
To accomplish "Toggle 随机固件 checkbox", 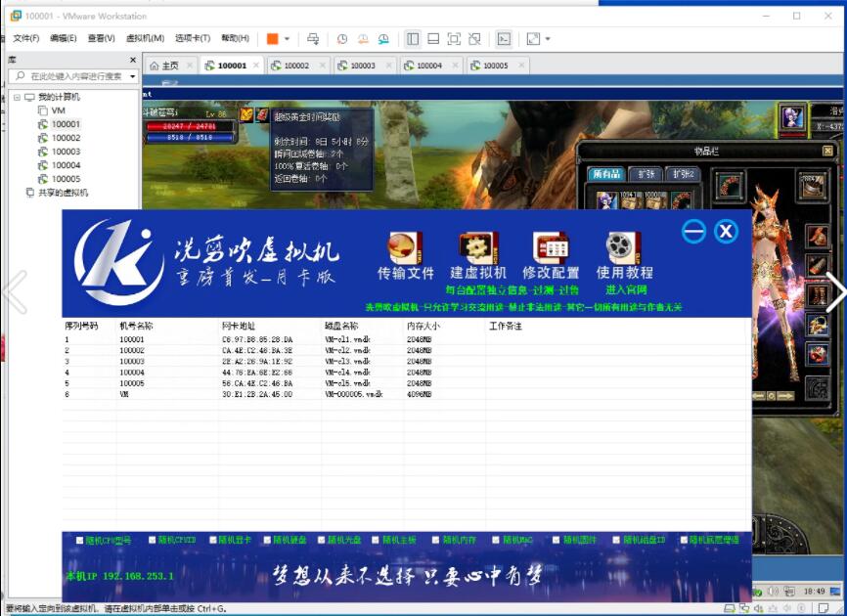I will point(557,540).
